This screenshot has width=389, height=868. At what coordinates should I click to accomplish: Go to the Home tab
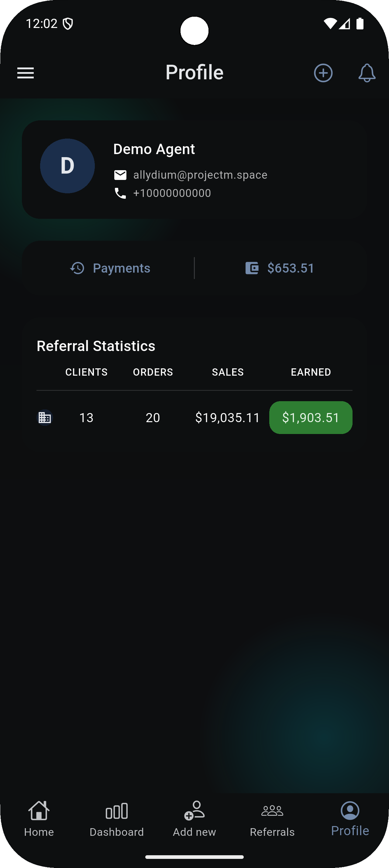[39, 819]
